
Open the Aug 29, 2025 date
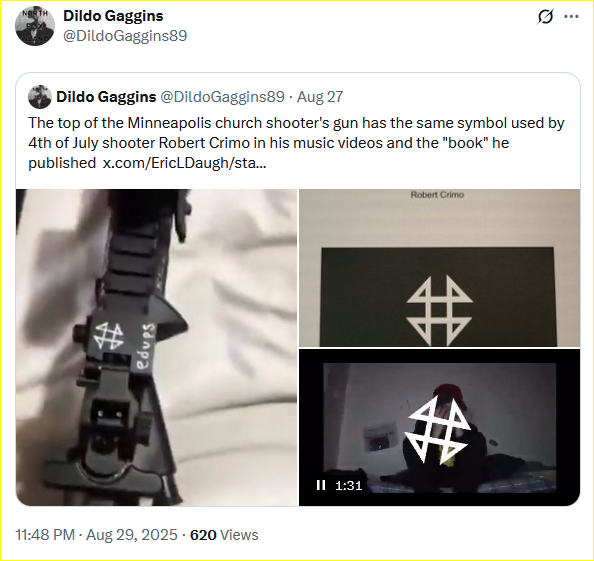click(x=131, y=535)
